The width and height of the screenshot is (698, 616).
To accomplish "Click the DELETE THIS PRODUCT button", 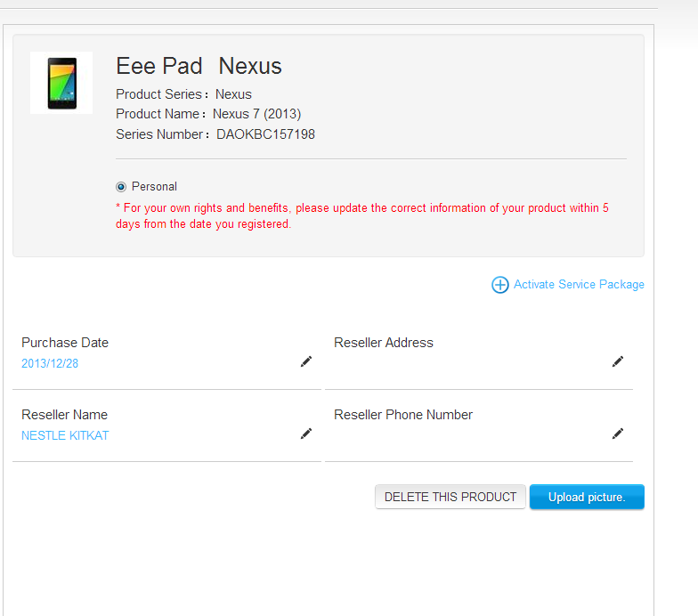I will coord(450,497).
